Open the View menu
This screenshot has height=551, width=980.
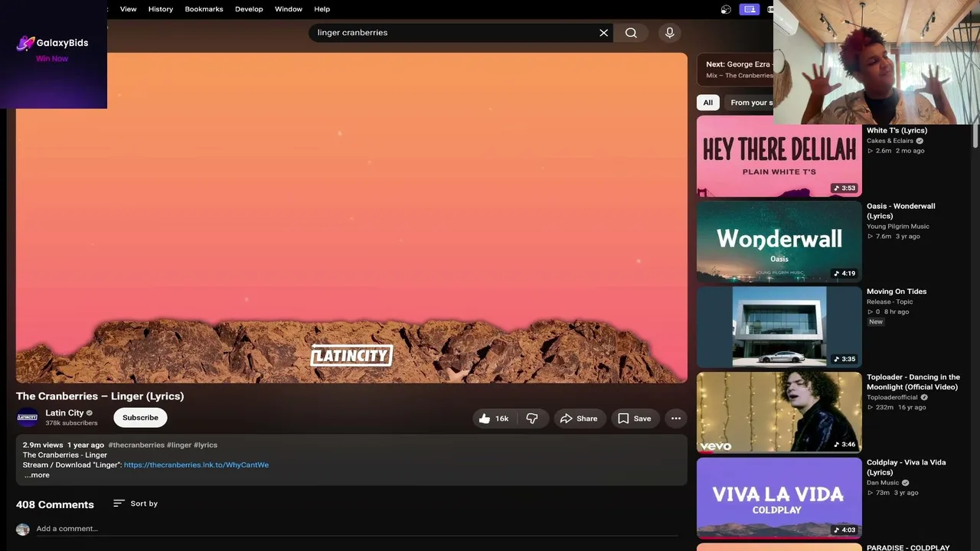pos(128,9)
